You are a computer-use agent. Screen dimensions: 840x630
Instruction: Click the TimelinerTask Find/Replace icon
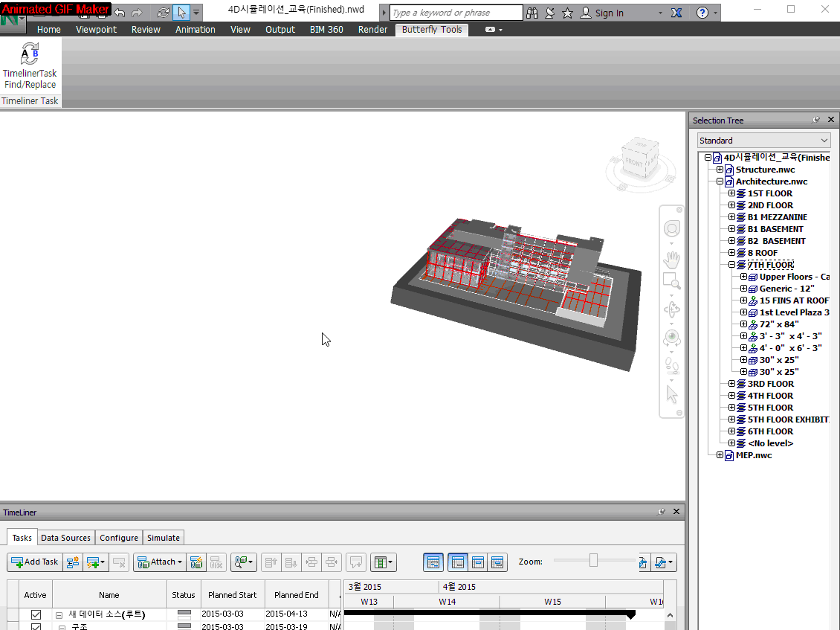click(x=30, y=54)
